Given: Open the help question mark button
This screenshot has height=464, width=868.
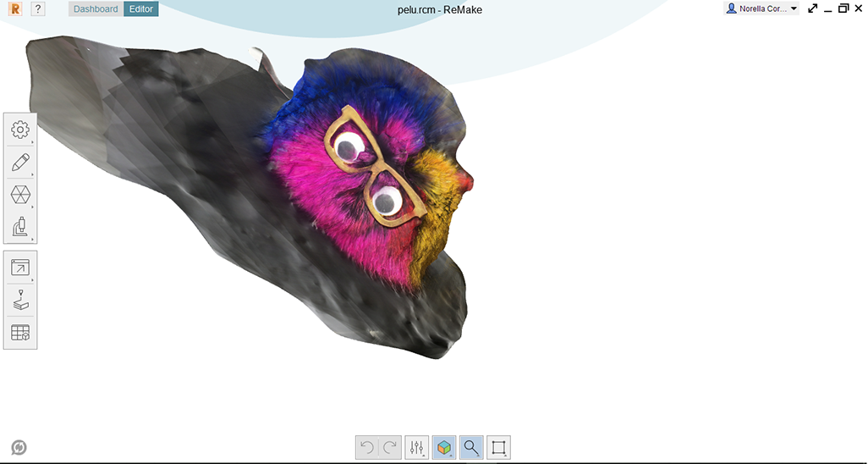Looking at the screenshot, I should tap(37, 8).
